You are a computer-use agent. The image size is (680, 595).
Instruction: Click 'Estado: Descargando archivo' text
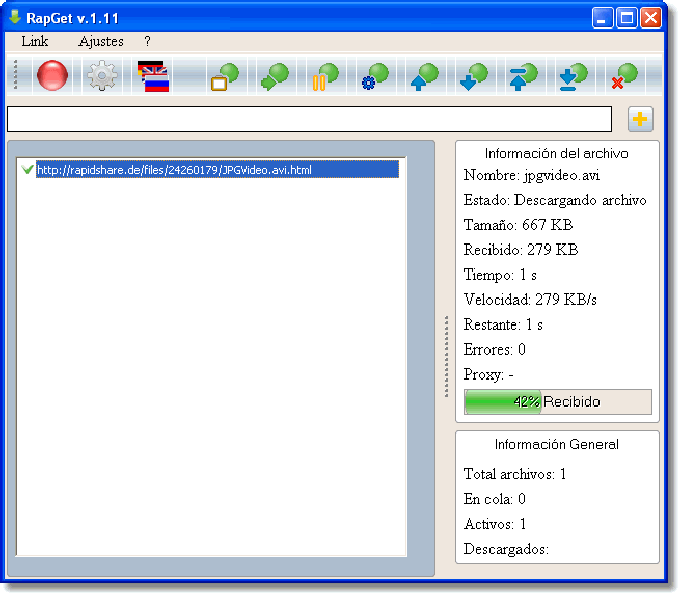(555, 200)
